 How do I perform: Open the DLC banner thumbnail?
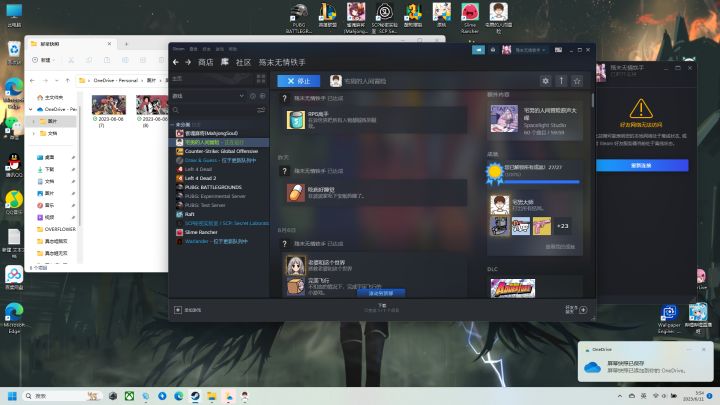coord(512,288)
